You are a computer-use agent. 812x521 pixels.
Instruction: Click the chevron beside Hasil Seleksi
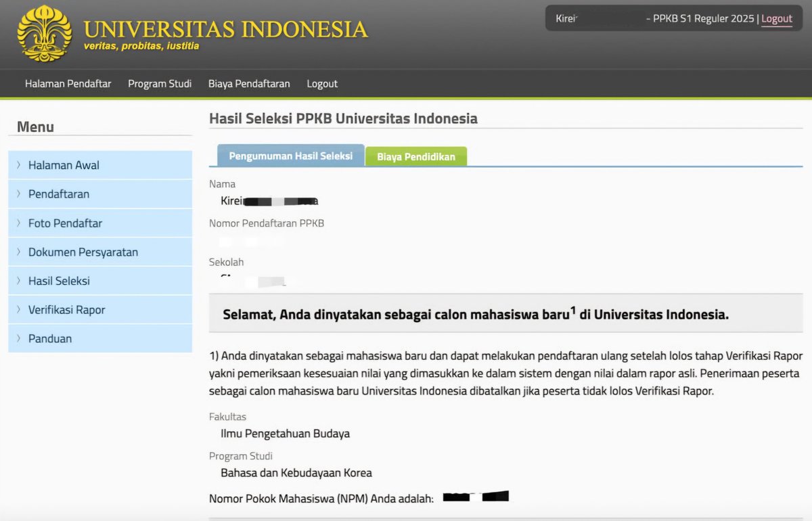(x=18, y=281)
